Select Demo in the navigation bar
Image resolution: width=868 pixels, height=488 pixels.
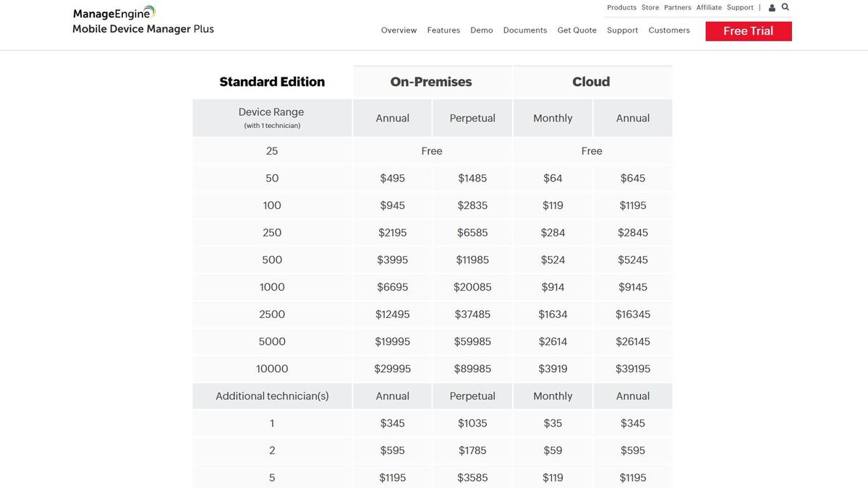click(482, 30)
